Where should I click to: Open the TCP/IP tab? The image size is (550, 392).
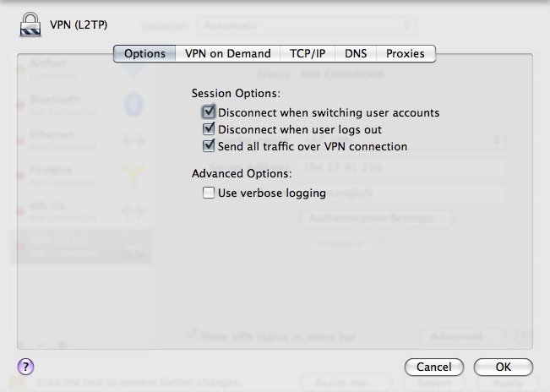pos(308,53)
